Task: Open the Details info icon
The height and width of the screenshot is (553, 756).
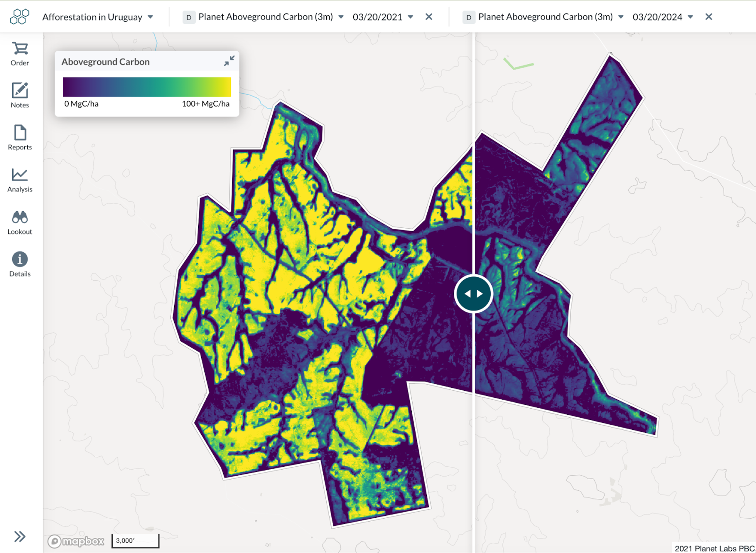Action: click(20, 260)
